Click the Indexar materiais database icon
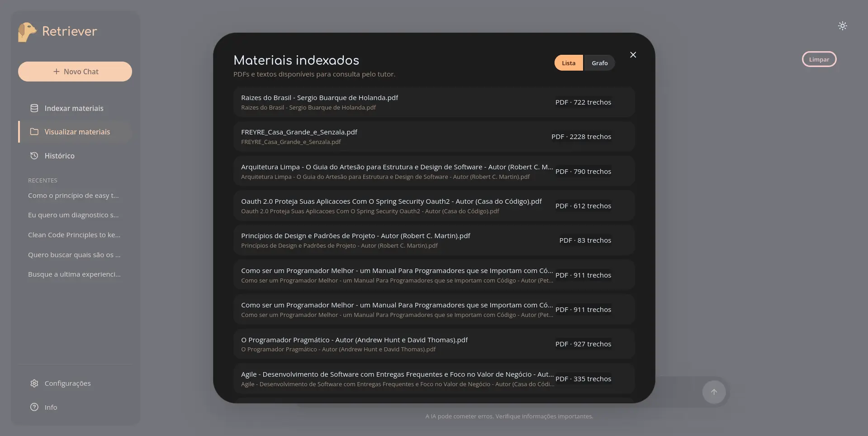The image size is (868, 436). (x=34, y=108)
